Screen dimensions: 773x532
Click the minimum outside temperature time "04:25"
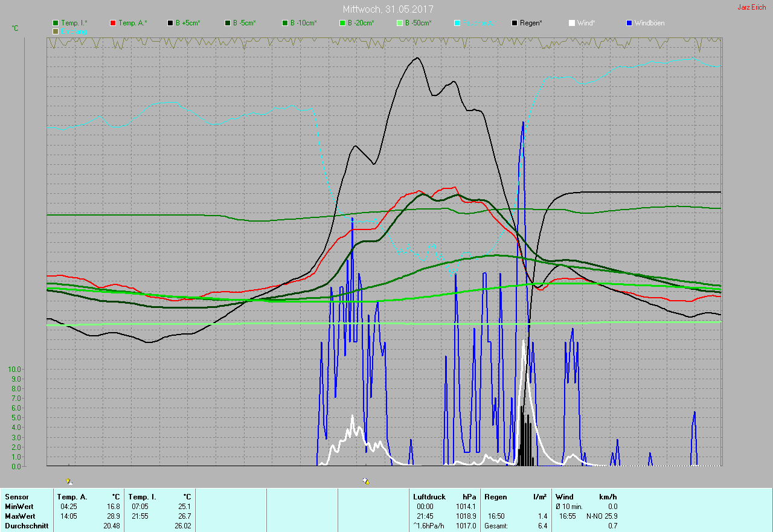point(69,507)
